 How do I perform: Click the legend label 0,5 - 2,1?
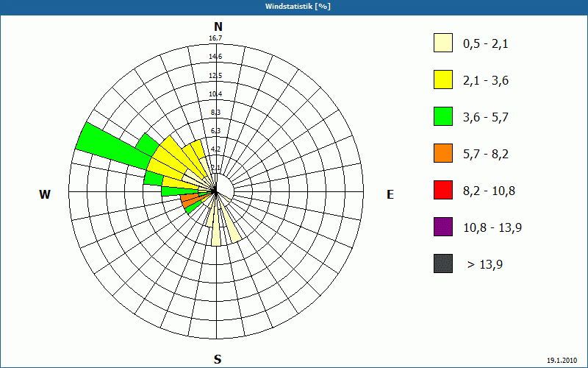486,44
